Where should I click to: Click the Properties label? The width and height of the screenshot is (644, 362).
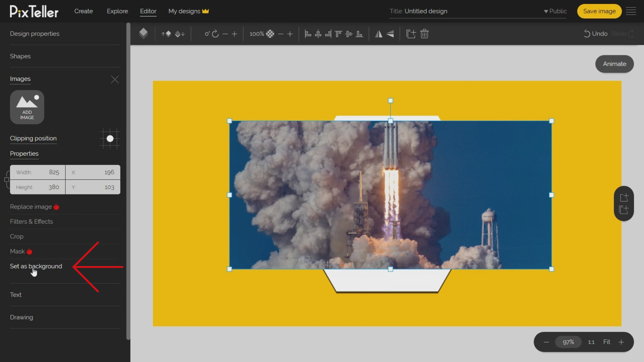tap(24, 154)
